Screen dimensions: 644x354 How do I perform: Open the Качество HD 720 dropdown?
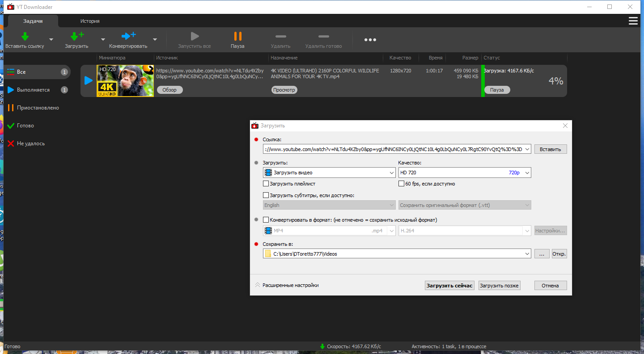click(464, 173)
